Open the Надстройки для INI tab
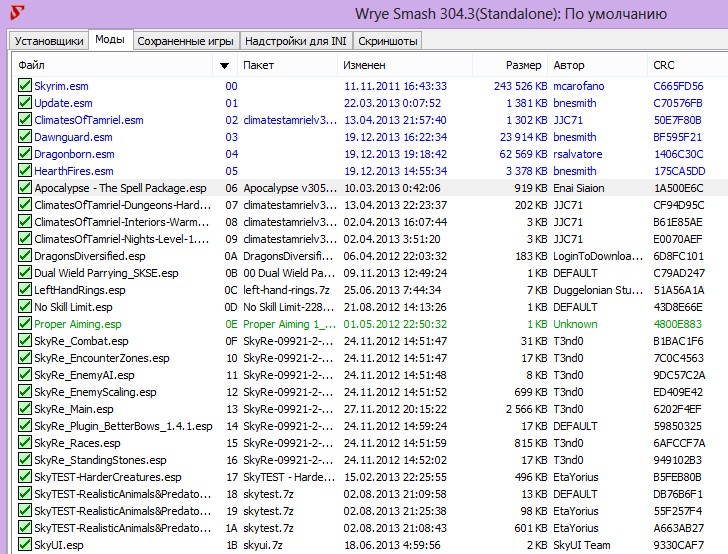728x554 pixels. 296,41
